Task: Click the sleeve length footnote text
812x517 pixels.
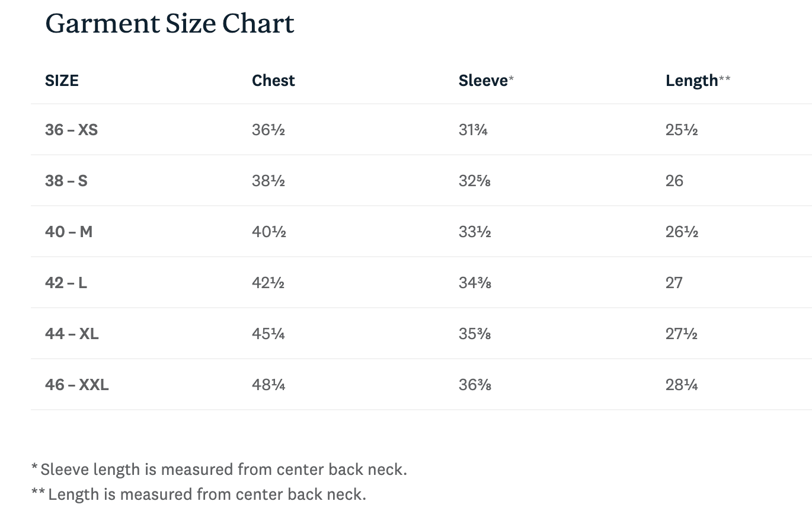Action: click(x=219, y=470)
